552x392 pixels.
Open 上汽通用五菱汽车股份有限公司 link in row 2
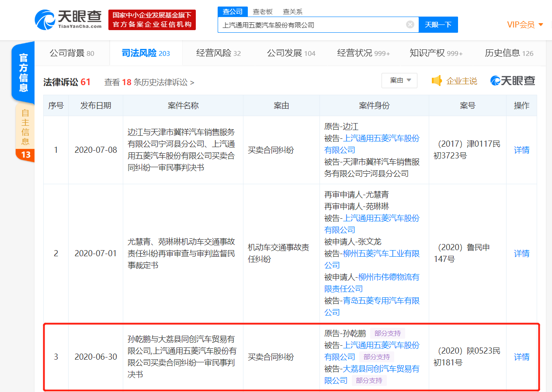372,224
